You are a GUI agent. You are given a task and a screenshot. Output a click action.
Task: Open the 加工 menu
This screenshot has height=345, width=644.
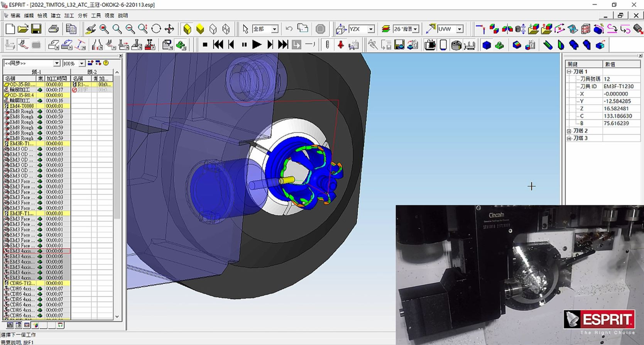[x=69, y=15]
